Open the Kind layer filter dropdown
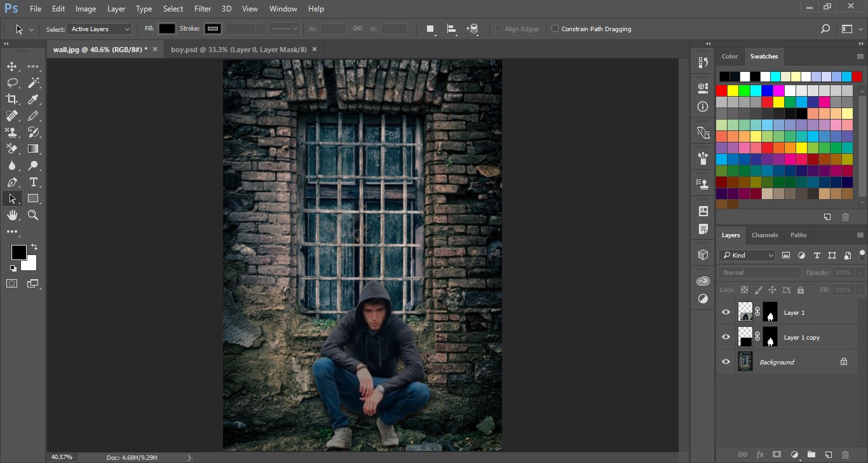Screen dimensions: 868x463 pyautogui.click(x=747, y=255)
